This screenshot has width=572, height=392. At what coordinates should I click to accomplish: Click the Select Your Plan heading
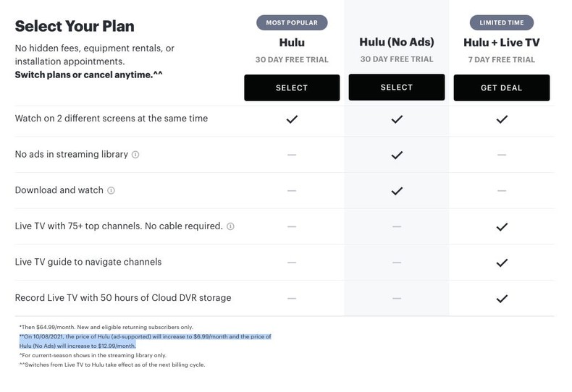click(x=75, y=27)
